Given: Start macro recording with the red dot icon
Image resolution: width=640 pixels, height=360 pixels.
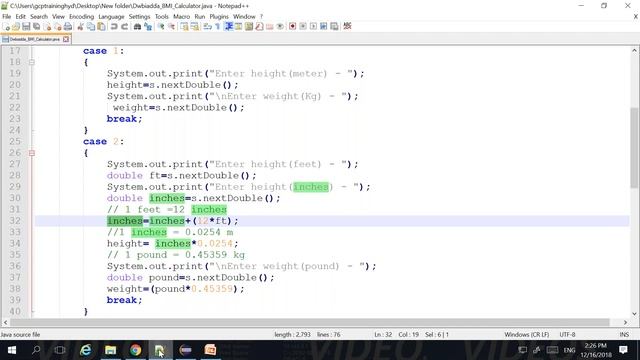Looking at the screenshot, I should [x=292, y=27].
